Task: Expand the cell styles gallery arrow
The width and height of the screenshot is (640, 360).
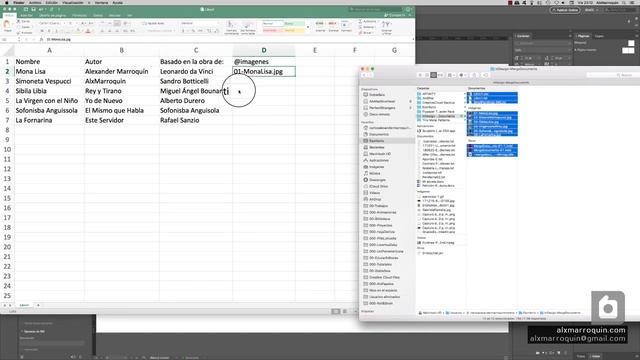Action: pos(308,27)
